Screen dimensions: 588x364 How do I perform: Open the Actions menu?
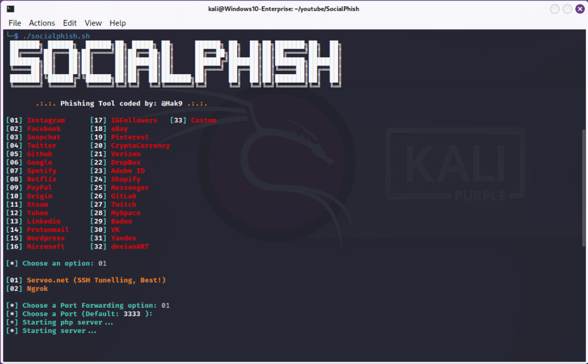[42, 23]
